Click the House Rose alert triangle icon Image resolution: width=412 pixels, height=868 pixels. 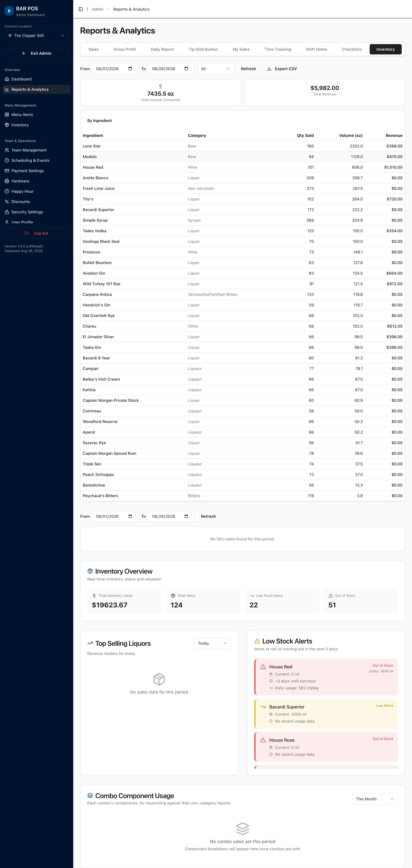point(263,740)
